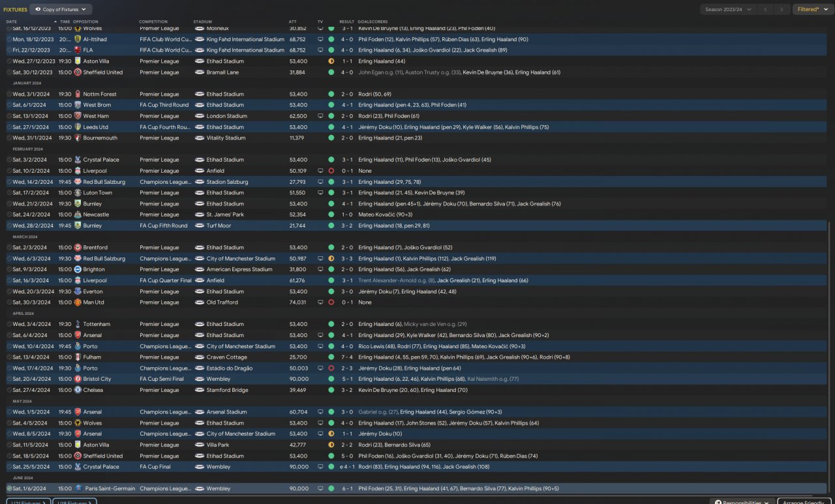Click the stadium icon beside Bramall Lane
This screenshot has width=835, height=504.
[200, 72]
